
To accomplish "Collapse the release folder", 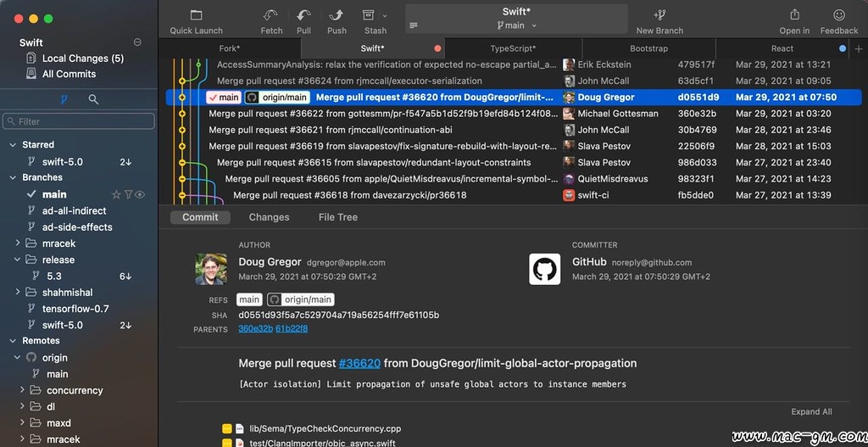I will (x=18, y=260).
